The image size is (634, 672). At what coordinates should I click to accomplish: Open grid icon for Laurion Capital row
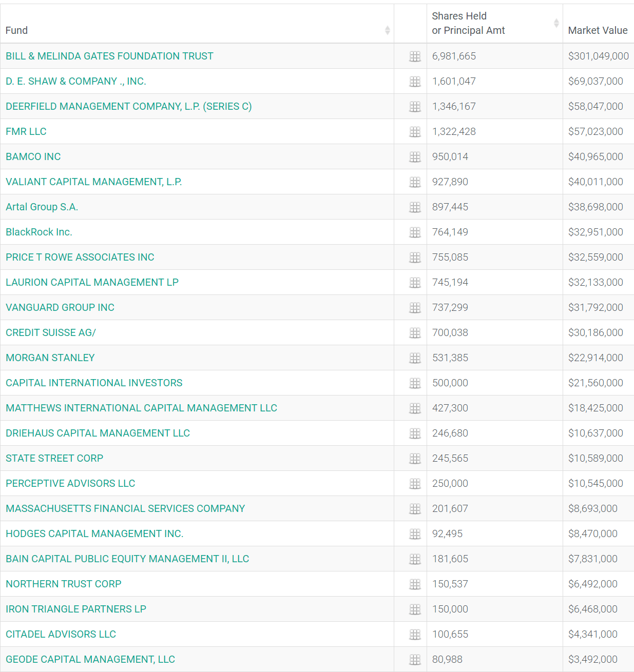(415, 283)
